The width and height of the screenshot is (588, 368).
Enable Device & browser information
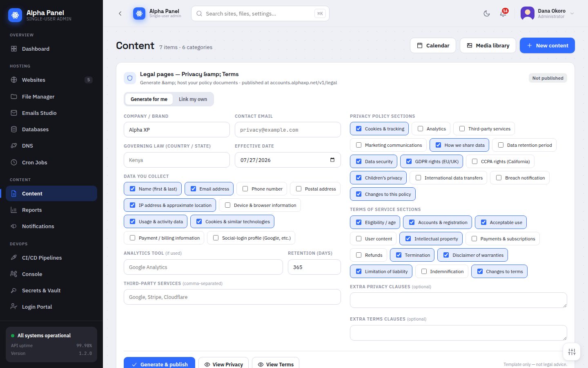pyautogui.click(x=227, y=205)
